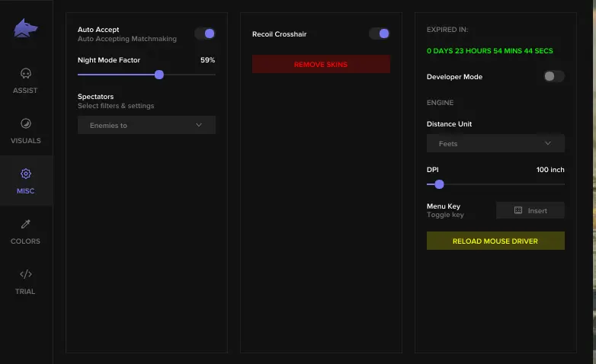
Task: Select the Trial code brackets icon
Action: [25, 274]
